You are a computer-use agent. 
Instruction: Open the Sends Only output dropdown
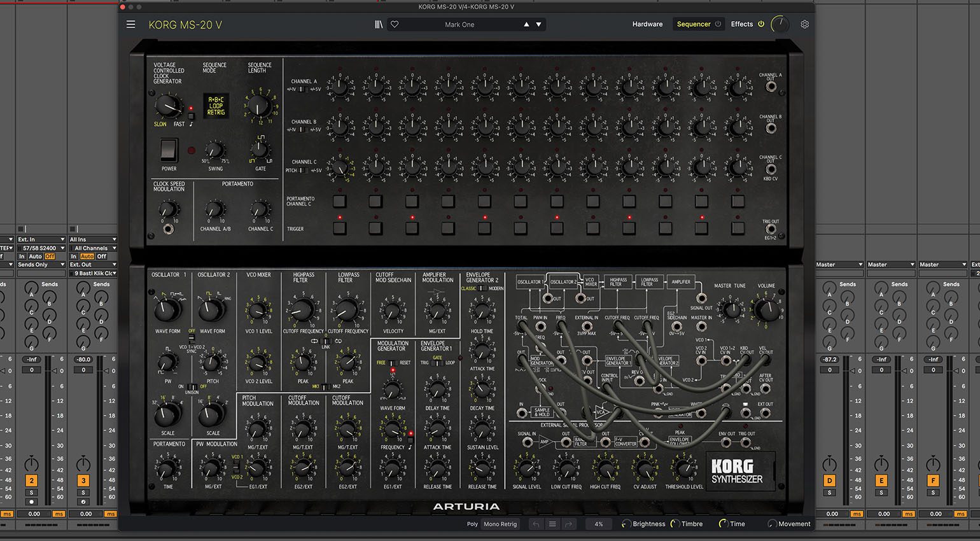click(41, 264)
